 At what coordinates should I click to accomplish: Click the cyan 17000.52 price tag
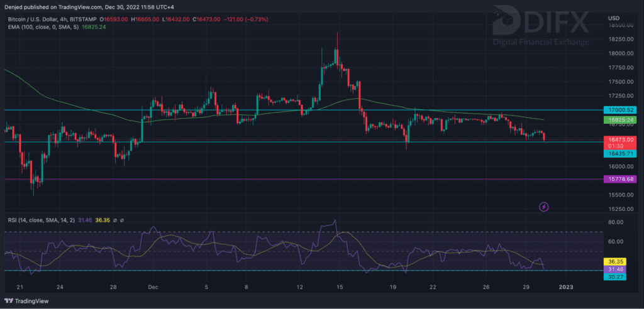pos(618,109)
